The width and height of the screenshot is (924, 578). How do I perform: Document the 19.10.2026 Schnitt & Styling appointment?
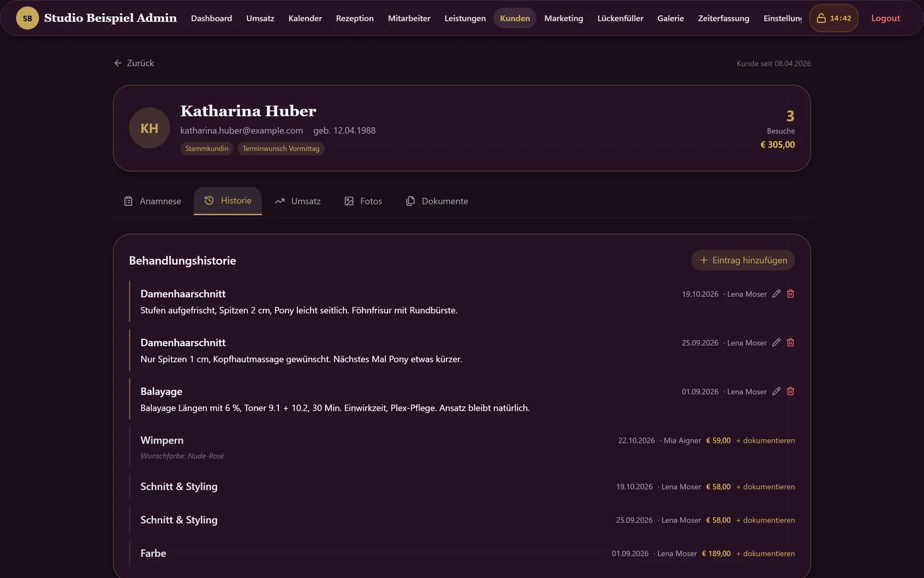click(765, 487)
